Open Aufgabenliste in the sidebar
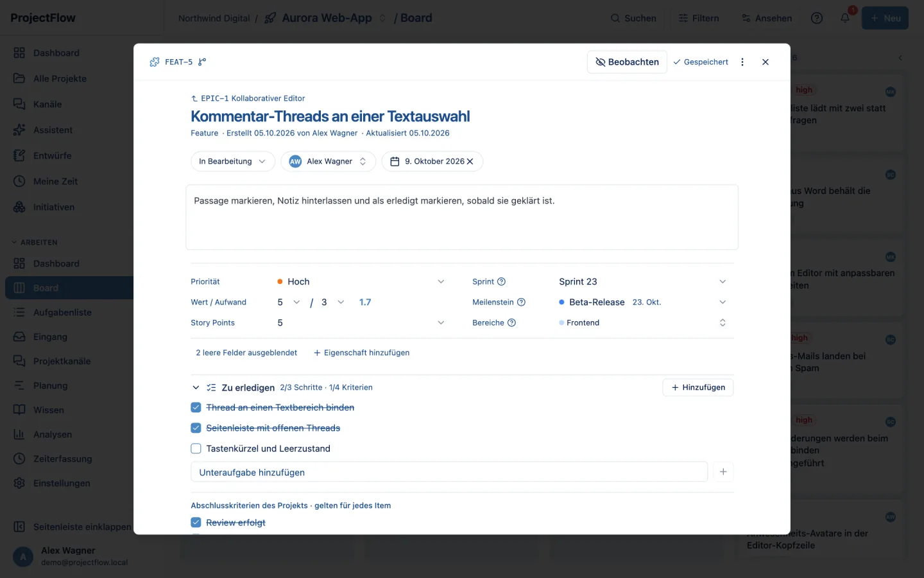 click(x=62, y=312)
